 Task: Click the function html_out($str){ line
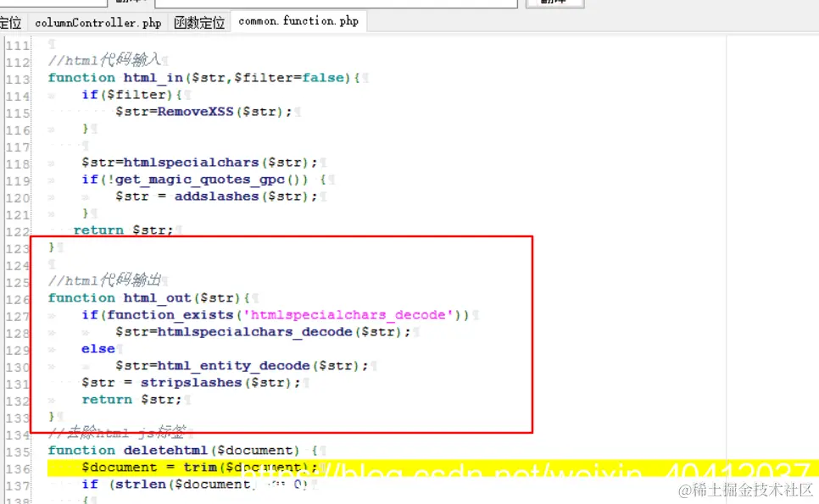[x=149, y=298]
